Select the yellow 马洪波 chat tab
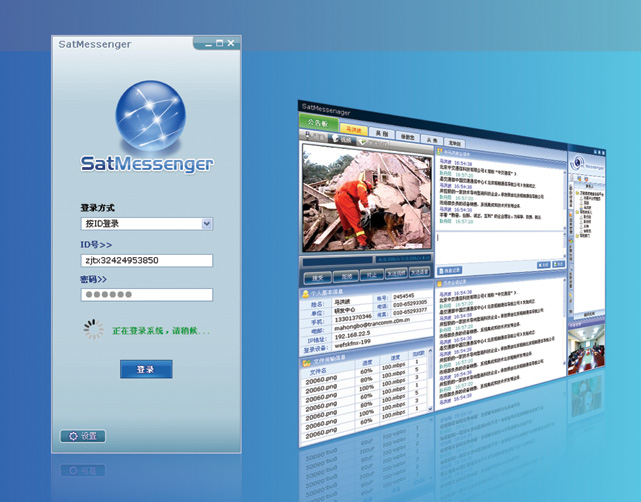Viewport: 641px width, 502px height. 354,130
